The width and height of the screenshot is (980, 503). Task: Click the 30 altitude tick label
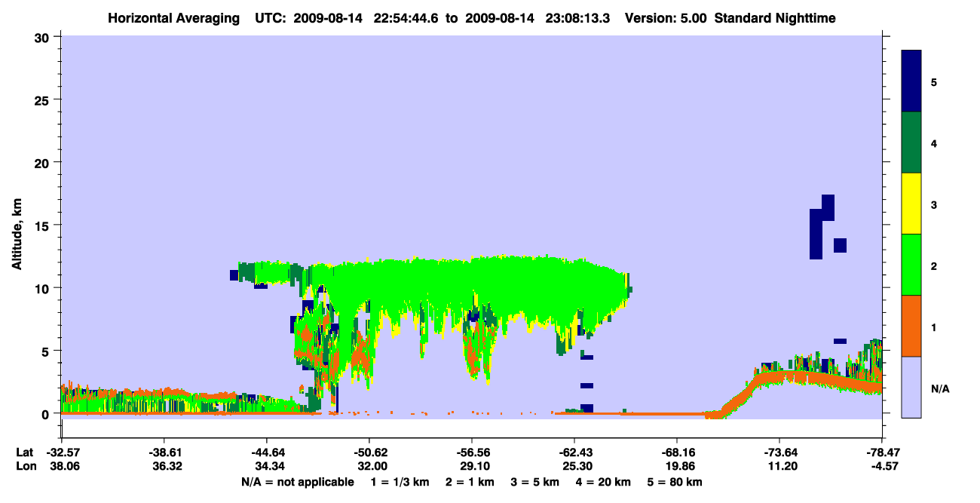click(44, 38)
